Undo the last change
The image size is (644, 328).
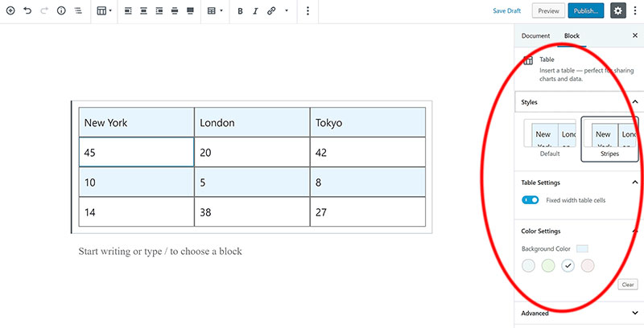(27, 11)
